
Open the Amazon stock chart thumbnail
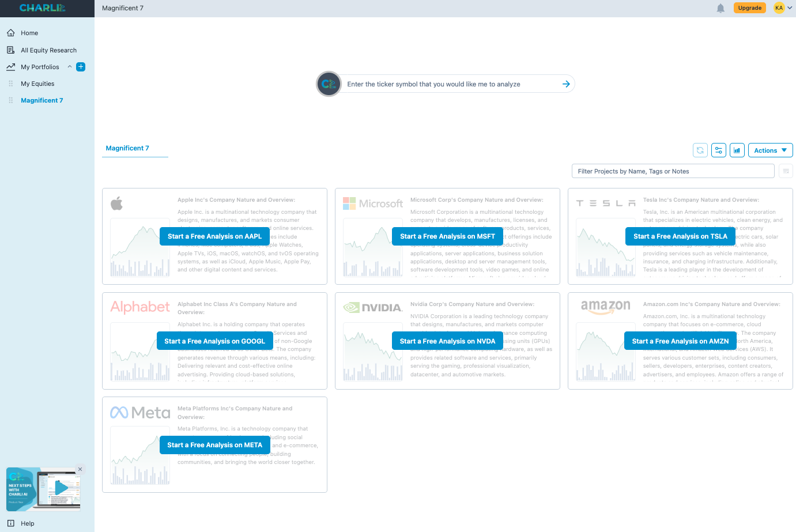tap(606, 352)
